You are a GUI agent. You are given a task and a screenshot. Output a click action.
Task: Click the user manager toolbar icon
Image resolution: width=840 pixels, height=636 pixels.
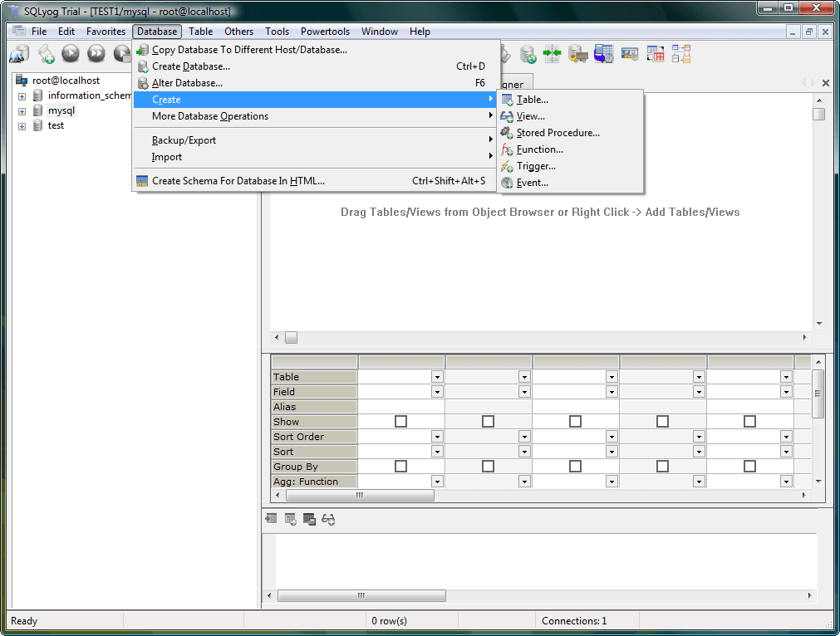[630, 53]
